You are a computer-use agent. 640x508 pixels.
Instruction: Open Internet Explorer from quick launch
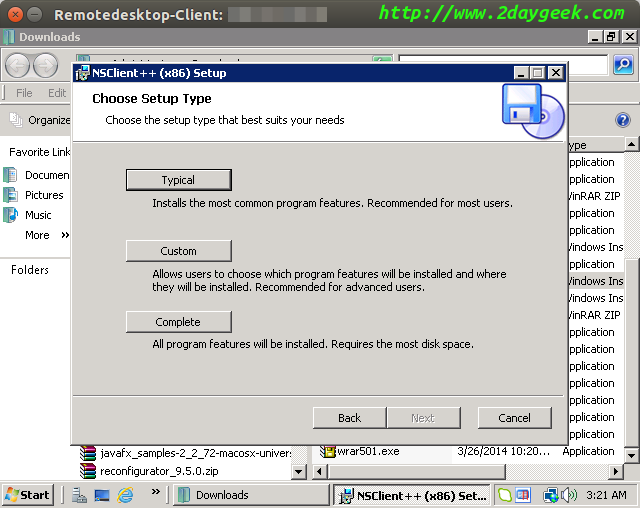tap(125, 495)
